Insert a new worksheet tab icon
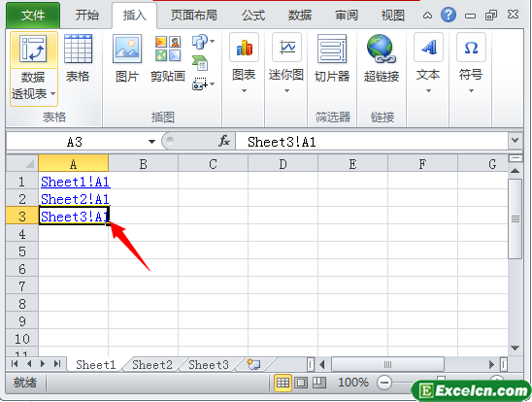 point(253,365)
